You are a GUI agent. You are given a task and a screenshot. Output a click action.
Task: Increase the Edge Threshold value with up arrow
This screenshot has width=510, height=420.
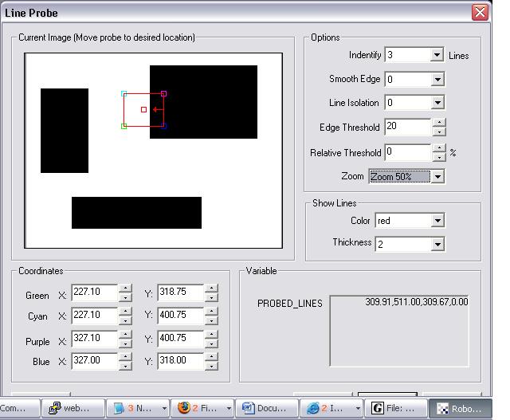[438, 123]
